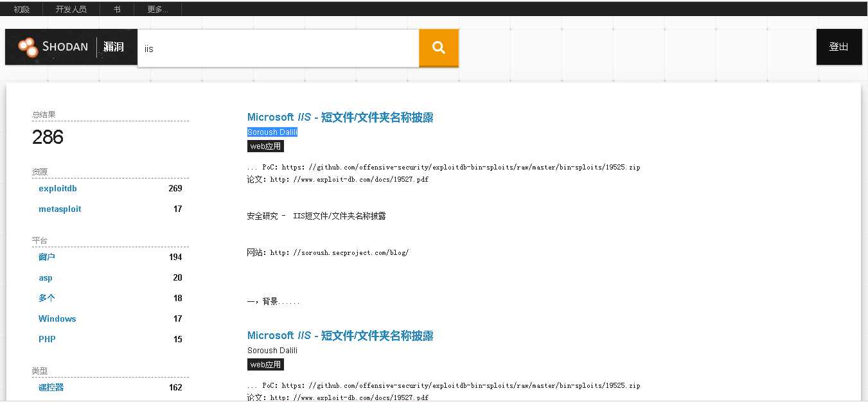Viewport: 868px width, 402px height.
Task: Open the 漏洞 section label beside logo
Action: tap(114, 47)
